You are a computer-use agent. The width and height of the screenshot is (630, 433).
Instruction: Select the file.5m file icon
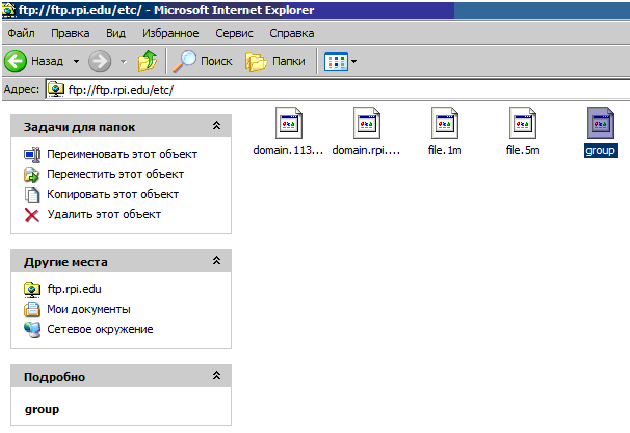522,123
